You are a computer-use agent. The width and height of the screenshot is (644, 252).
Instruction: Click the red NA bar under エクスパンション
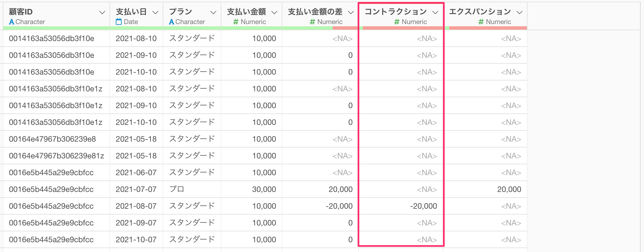pos(488,28)
